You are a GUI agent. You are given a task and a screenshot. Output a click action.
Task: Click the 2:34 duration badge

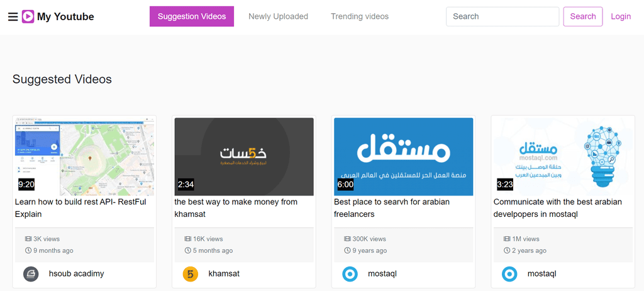[x=186, y=185]
